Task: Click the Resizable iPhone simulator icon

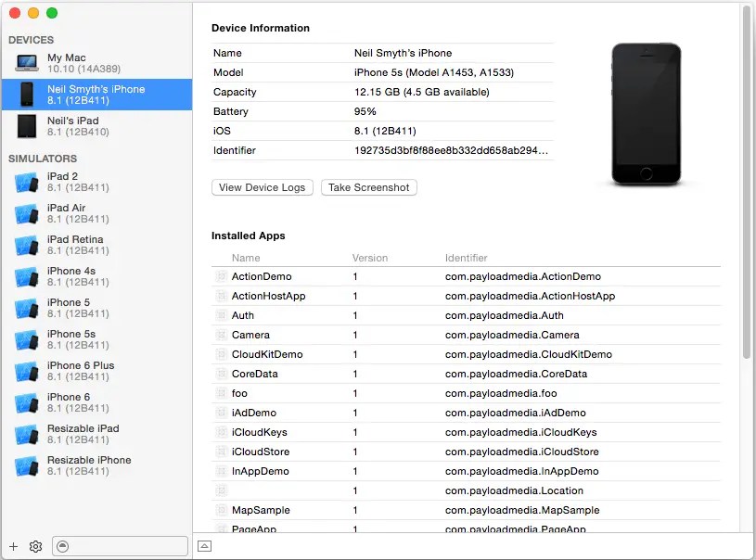Action: (x=24, y=465)
